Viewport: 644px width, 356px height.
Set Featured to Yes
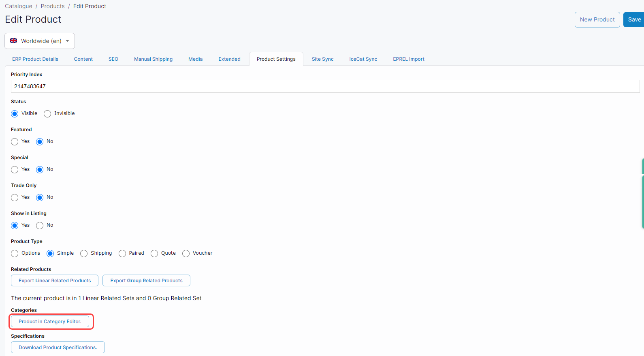coord(15,142)
